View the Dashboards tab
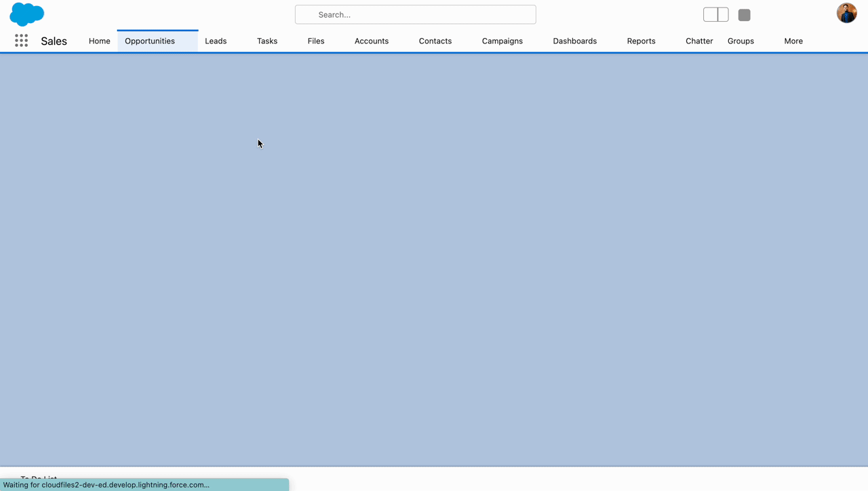868x491 pixels. pos(574,41)
